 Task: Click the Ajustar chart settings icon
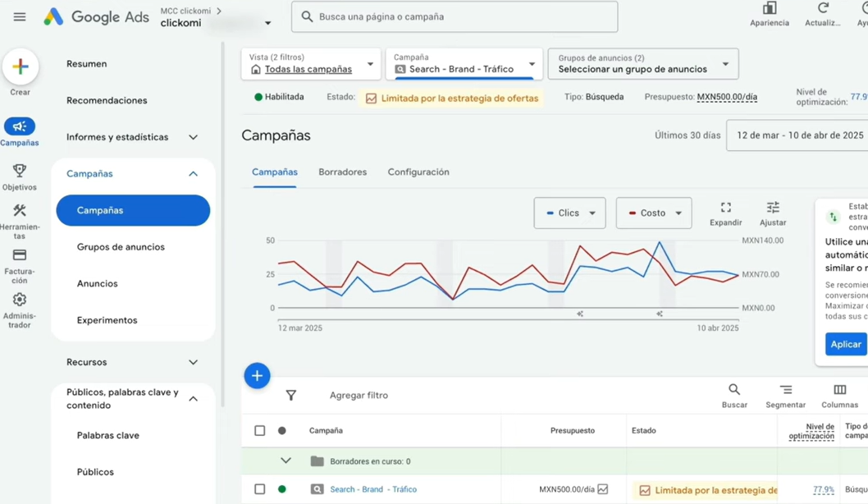click(773, 208)
